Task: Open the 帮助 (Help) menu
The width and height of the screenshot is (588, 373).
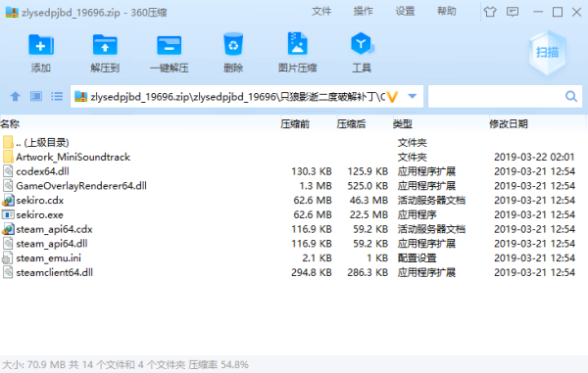Action: coord(447,12)
